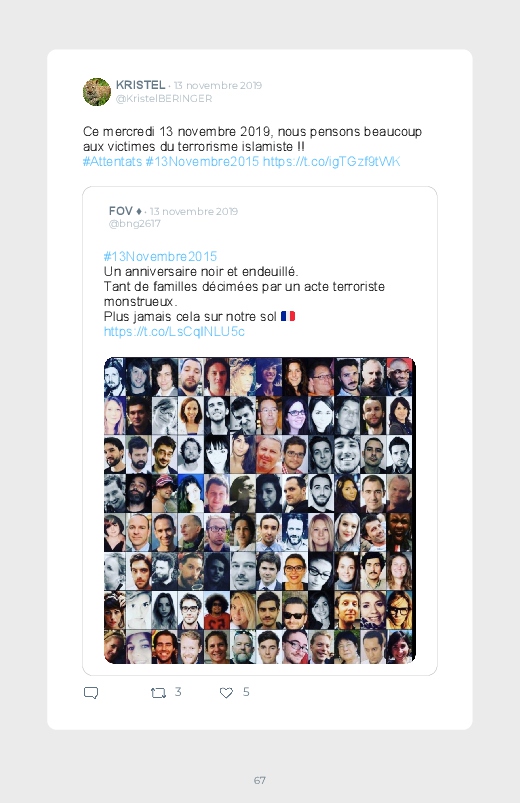
Task: Click the diamond symbol after FOV
Action: click(x=139, y=211)
